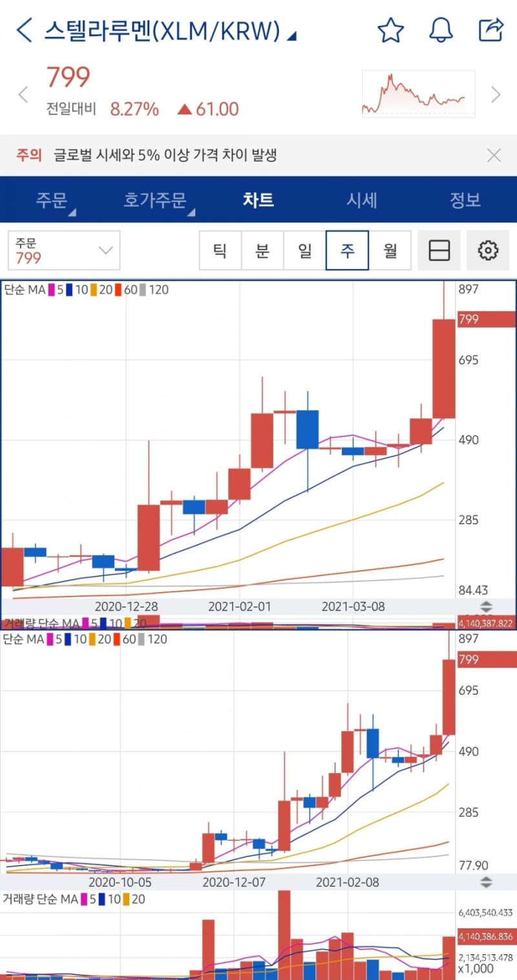Screen dimensions: 517x980
Task: Open chart settings gear icon
Action: pyautogui.click(x=488, y=250)
